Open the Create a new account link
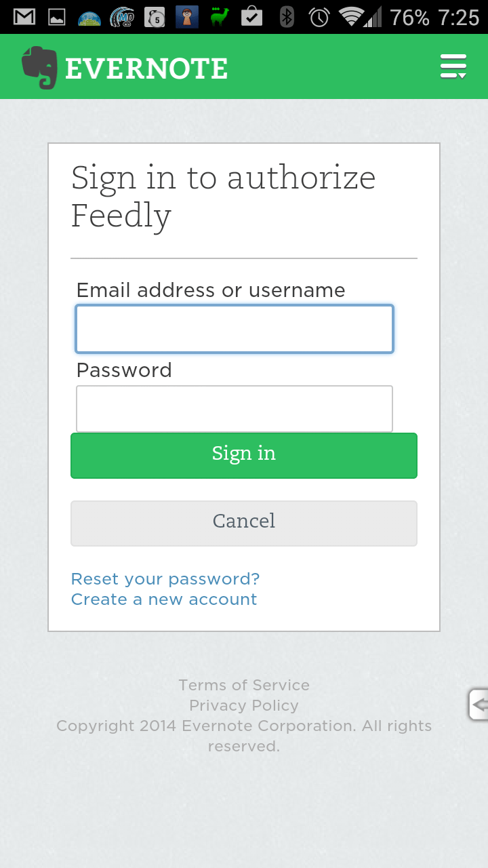 point(164,599)
